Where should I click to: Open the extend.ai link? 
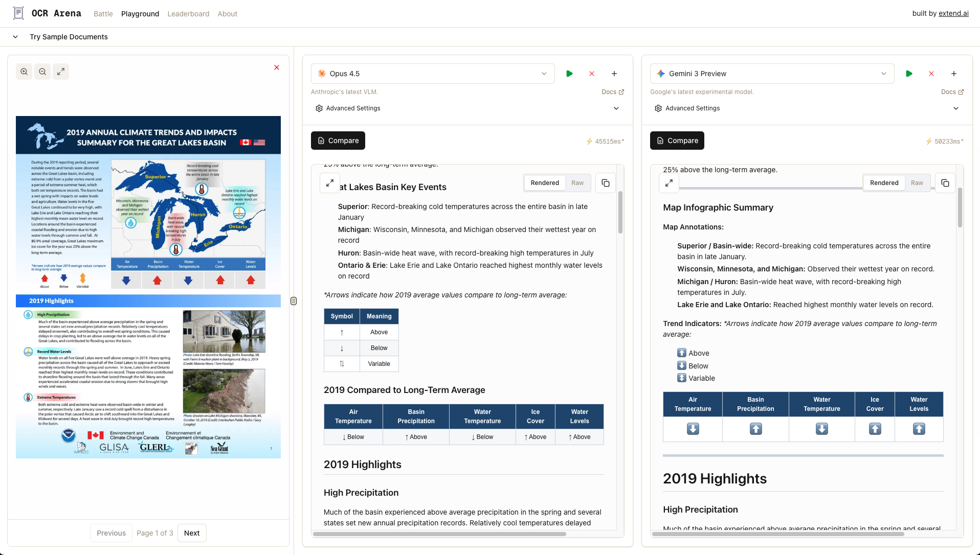point(953,13)
